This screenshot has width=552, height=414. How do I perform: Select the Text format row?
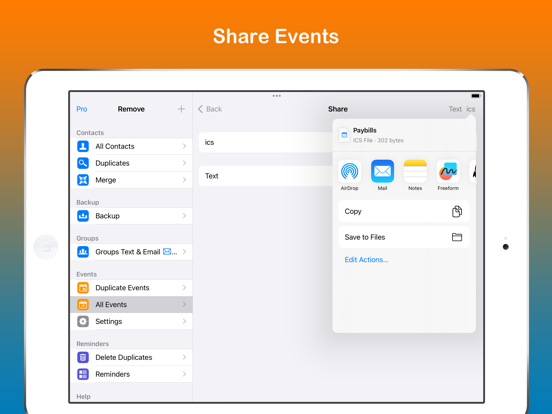click(x=266, y=176)
